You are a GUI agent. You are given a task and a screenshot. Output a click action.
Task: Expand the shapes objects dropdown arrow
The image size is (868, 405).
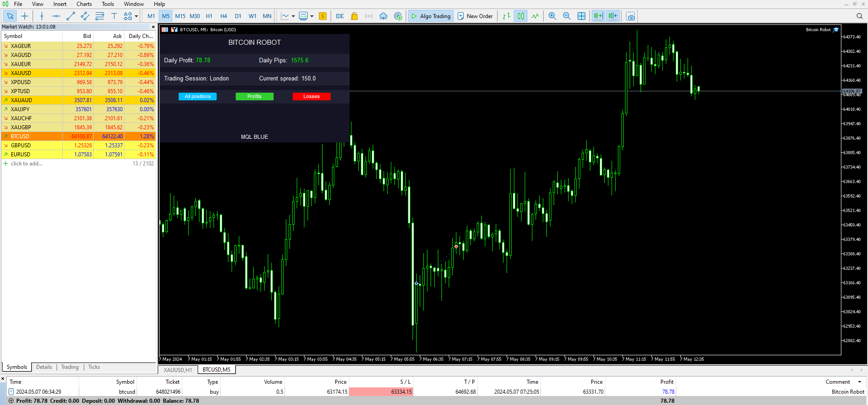[136, 16]
